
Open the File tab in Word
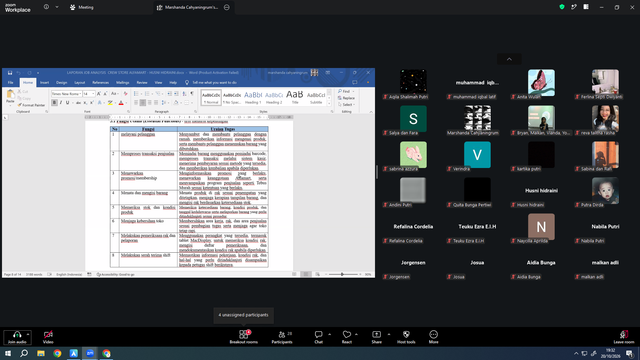click(11, 82)
